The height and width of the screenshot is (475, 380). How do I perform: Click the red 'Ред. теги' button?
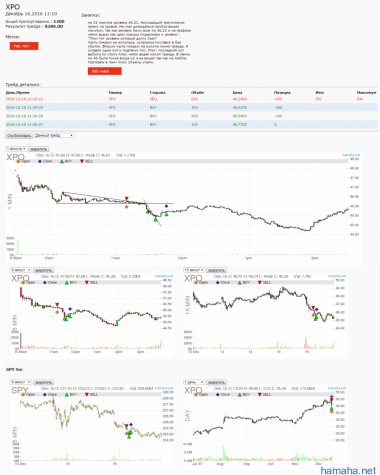24,46
